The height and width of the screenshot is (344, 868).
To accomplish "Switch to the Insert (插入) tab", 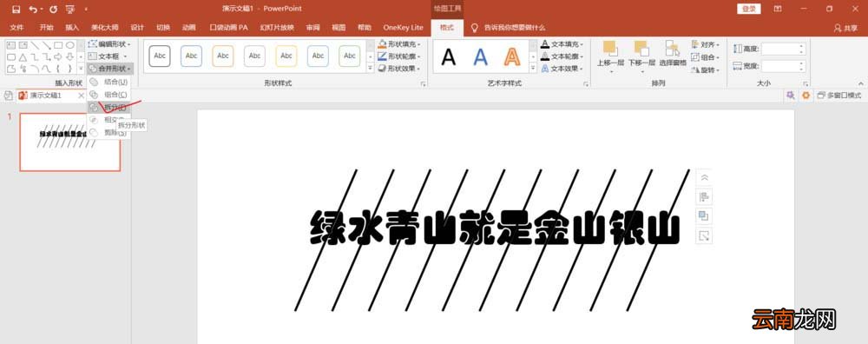I will 72,27.
